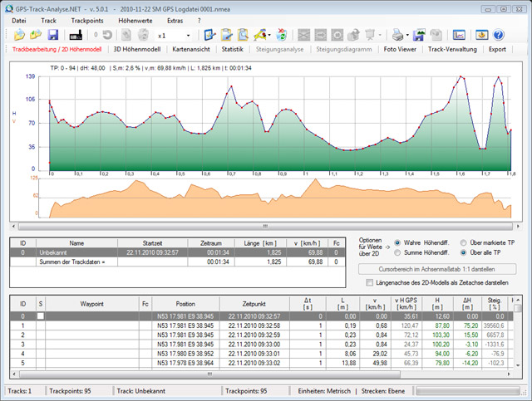Open the Datei menu

[x=19, y=21]
